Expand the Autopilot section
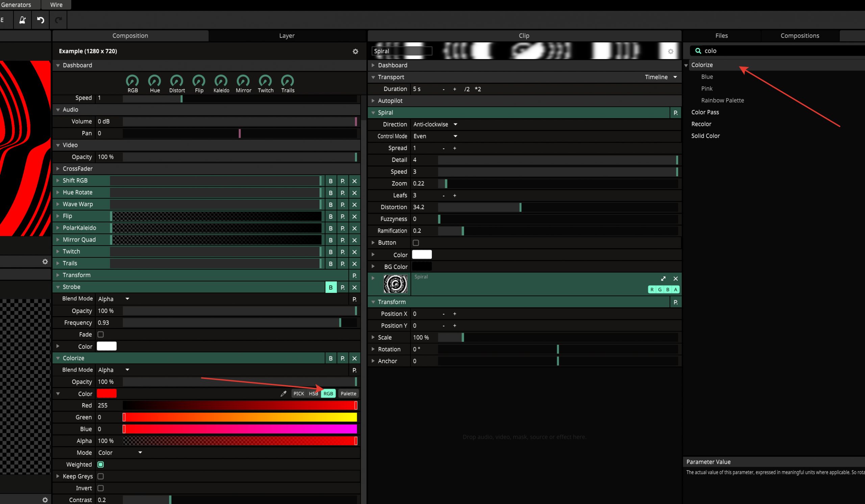This screenshot has width=865, height=504. (373, 101)
